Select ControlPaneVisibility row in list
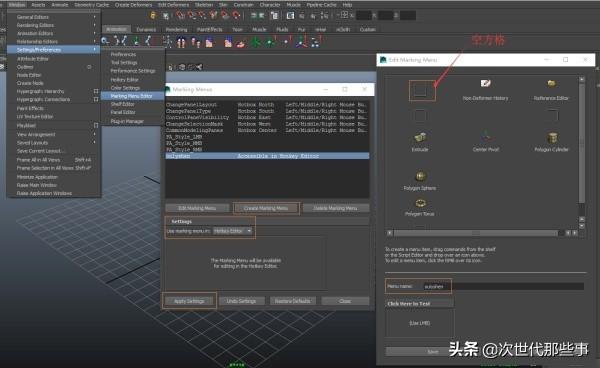Image resolution: width=600 pixels, height=368 pixels. tap(267, 117)
